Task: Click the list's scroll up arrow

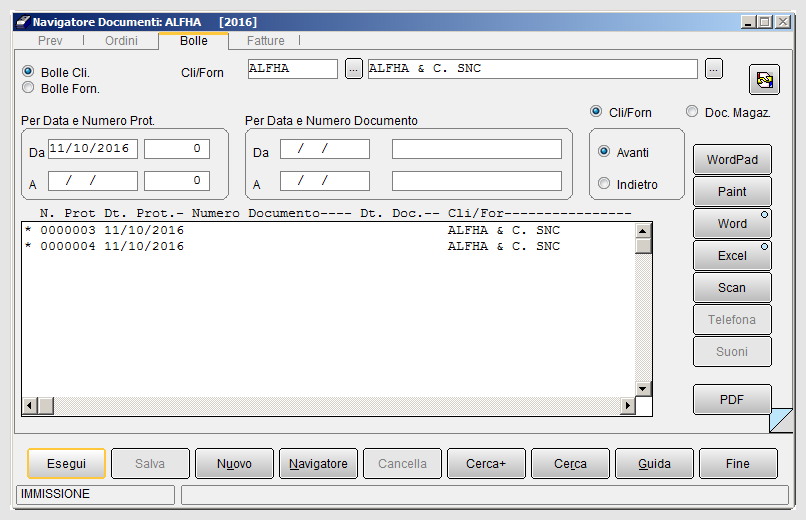Action: pyautogui.click(x=643, y=231)
